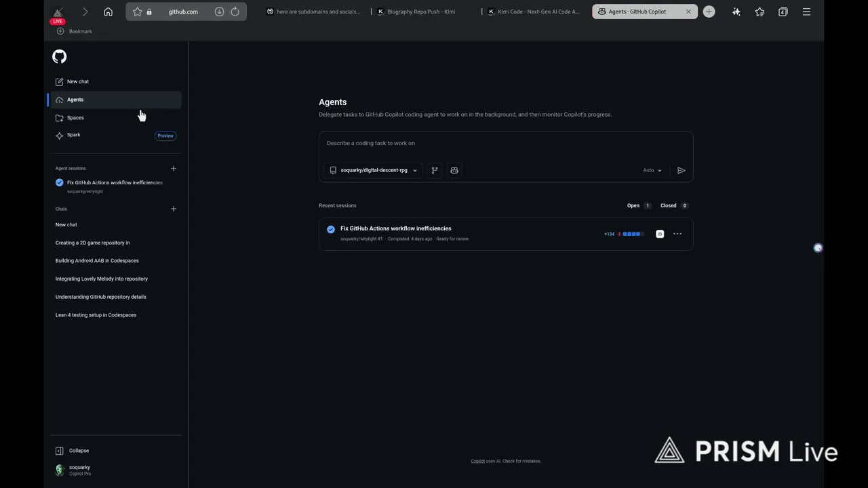Open the three-dots menu for the workflow session
This screenshot has width=868, height=488.
coord(677,234)
